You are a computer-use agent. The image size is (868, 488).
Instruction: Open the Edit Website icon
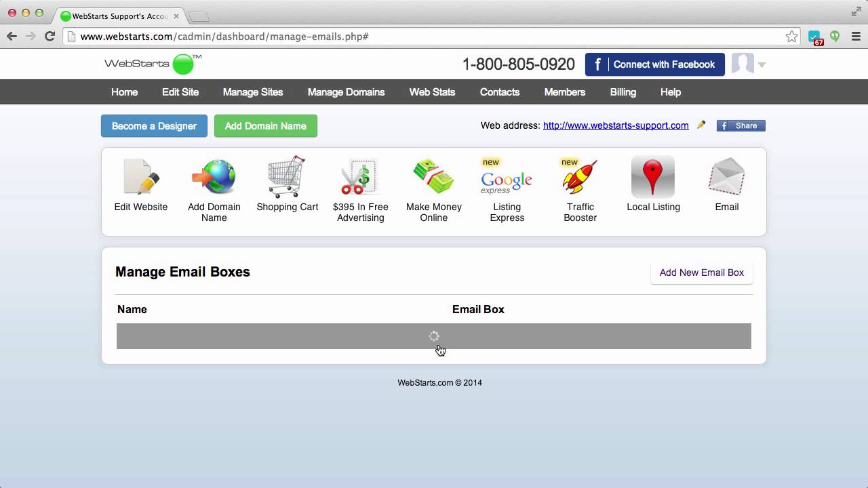click(141, 177)
